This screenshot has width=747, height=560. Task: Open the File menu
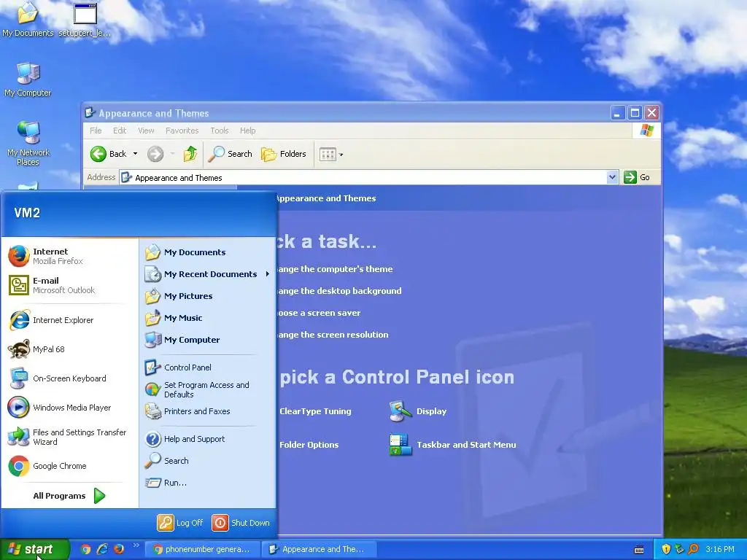pyautogui.click(x=96, y=131)
